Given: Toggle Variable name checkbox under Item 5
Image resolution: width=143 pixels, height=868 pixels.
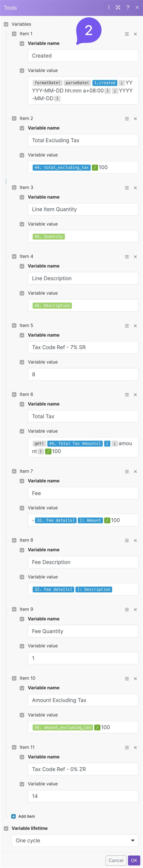Looking at the screenshot, I should click(22, 335).
